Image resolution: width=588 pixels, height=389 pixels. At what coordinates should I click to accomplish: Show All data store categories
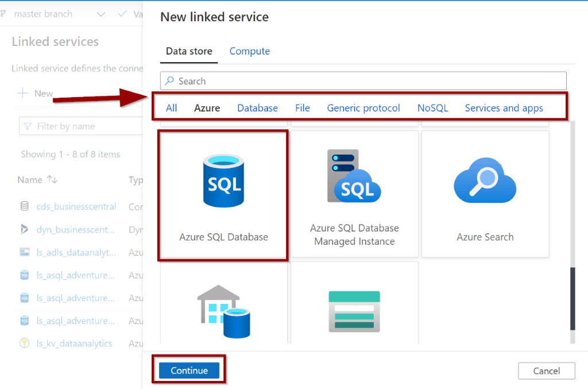[x=171, y=108]
